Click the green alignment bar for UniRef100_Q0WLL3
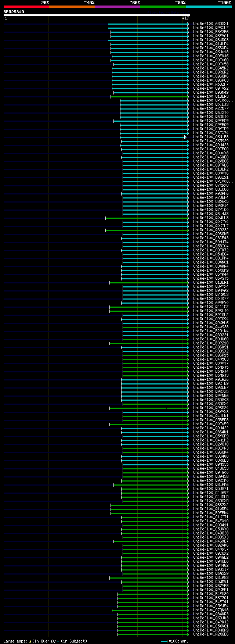The image size is (235, 644). [x=147, y=218]
